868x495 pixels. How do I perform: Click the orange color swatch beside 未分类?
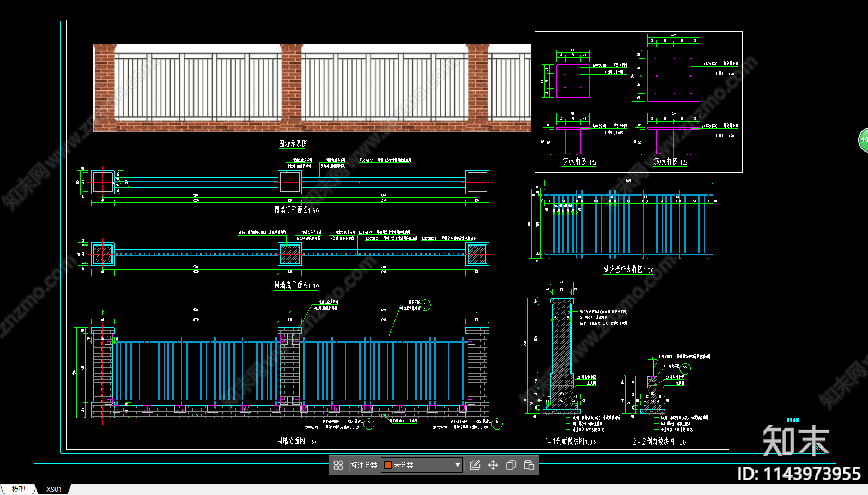point(388,465)
